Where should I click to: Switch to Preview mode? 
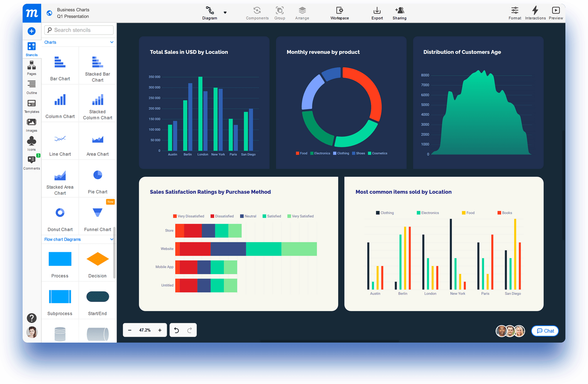[556, 13]
